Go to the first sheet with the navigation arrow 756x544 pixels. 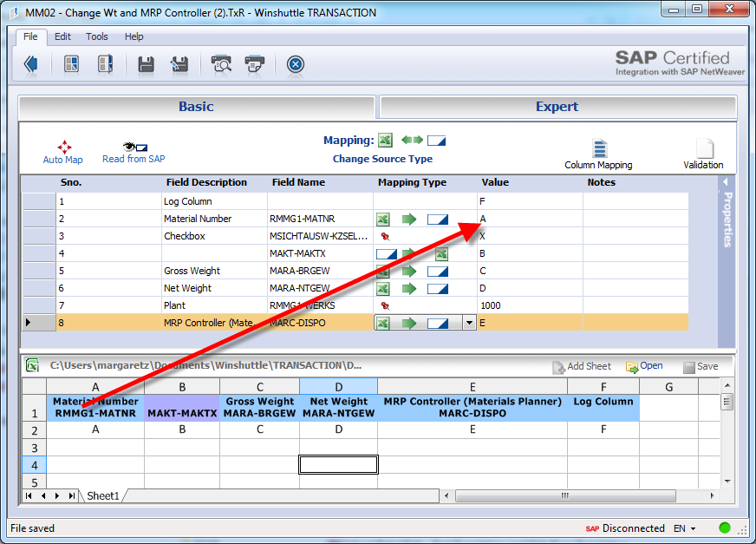point(29,495)
